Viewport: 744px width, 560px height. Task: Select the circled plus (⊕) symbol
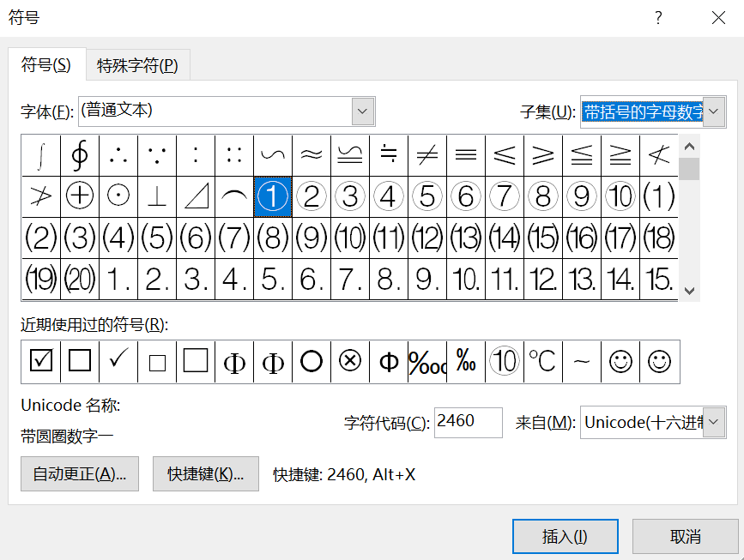[80, 196]
